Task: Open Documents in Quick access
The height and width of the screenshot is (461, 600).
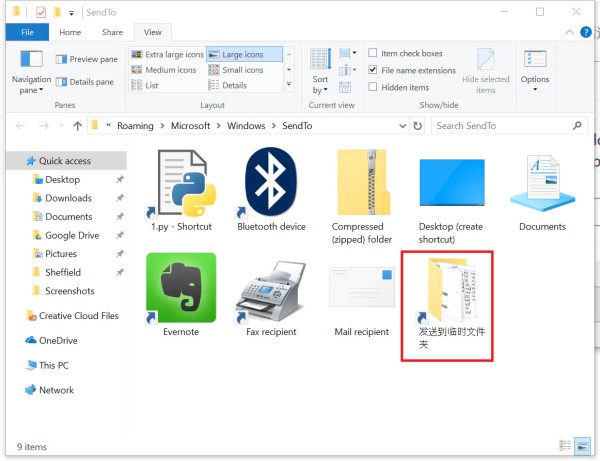Action: 68,217
